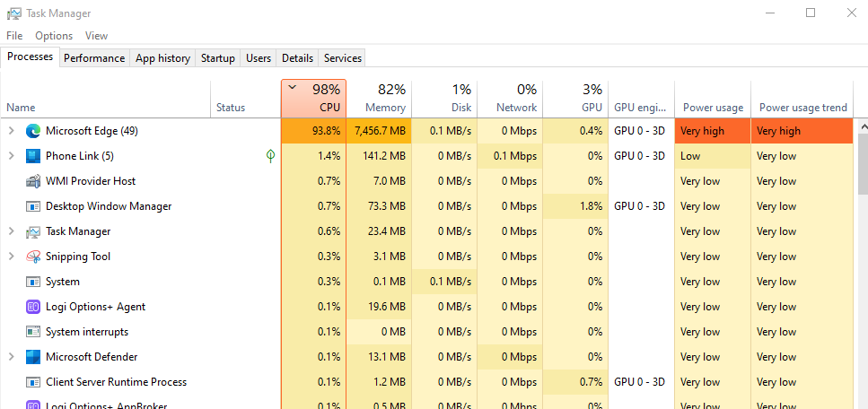Click the Client Server Runtime Process icon
This screenshot has height=409, width=868.
(x=33, y=382)
